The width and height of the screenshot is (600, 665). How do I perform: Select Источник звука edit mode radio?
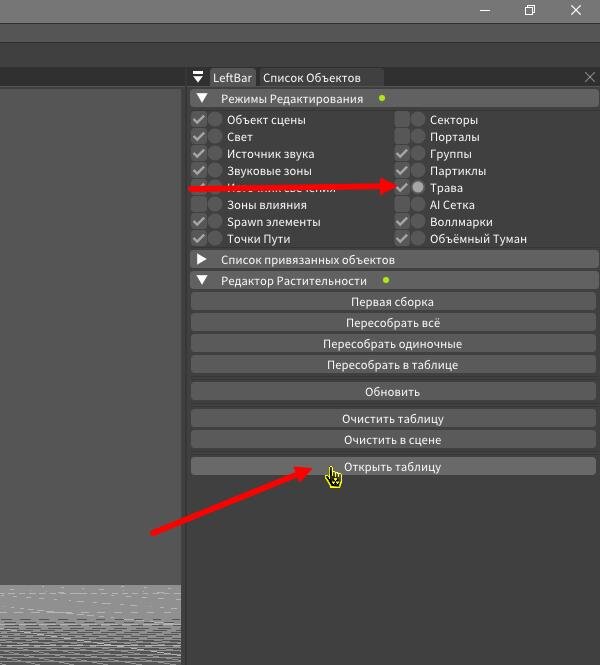215,154
